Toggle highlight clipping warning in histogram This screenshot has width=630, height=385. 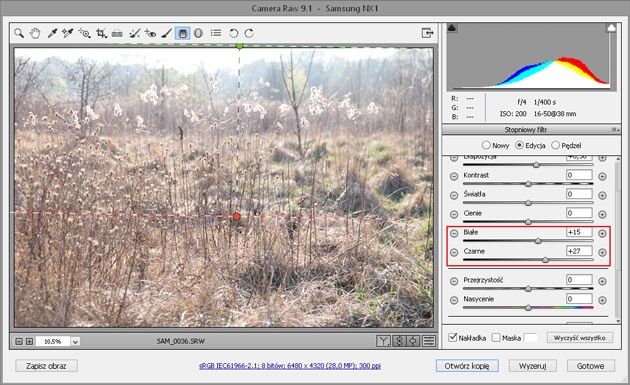click(611, 28)
